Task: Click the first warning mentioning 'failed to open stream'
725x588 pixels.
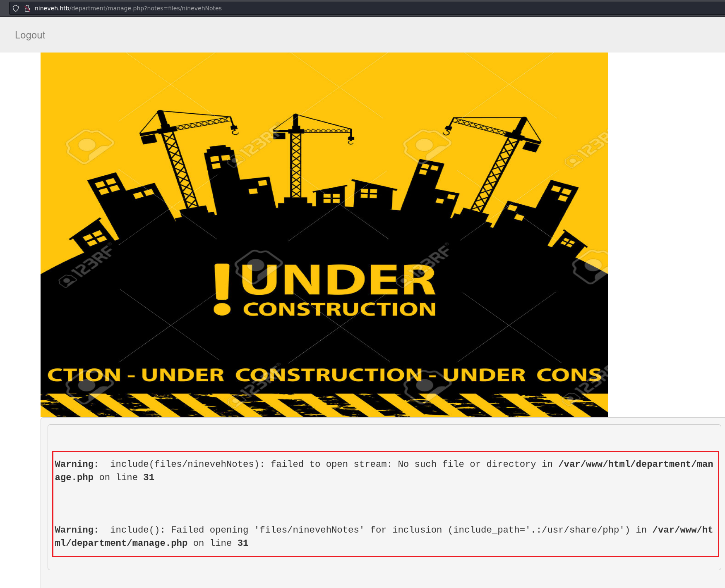Action: coord(384,471)
